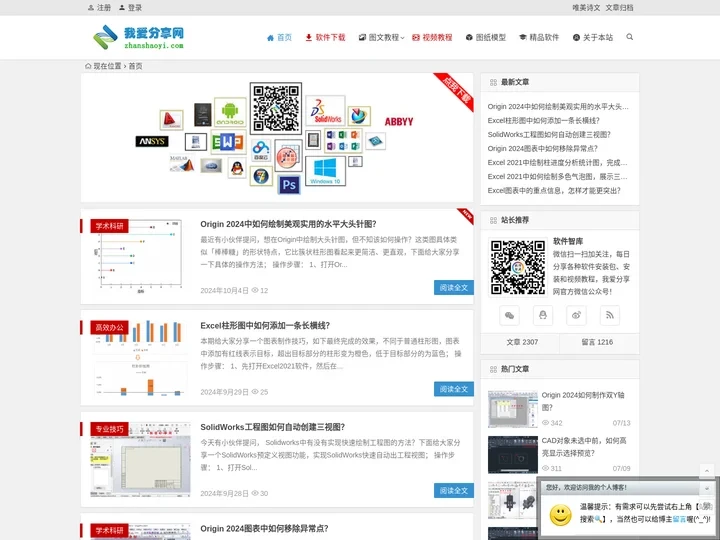Click the MATLAB icon in banner

(182, 163)
